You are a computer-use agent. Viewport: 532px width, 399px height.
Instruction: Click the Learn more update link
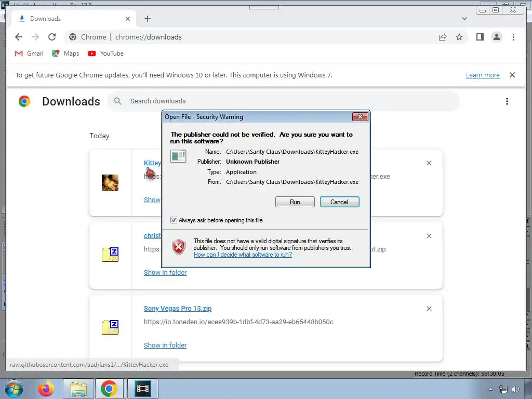click(483, 75)
